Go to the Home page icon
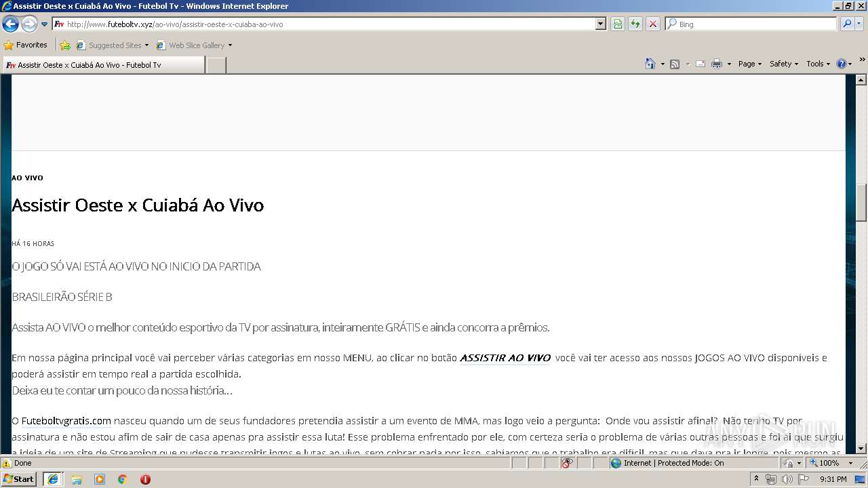The height and width of the screenshot is (488, 868). coord(650,64)
